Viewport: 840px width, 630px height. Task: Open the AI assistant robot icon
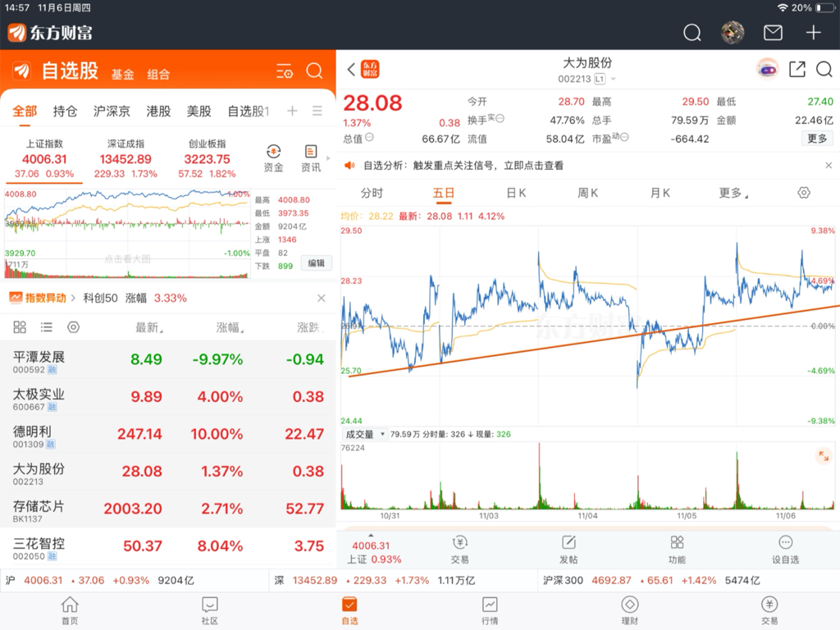click(x=767, y=69)
